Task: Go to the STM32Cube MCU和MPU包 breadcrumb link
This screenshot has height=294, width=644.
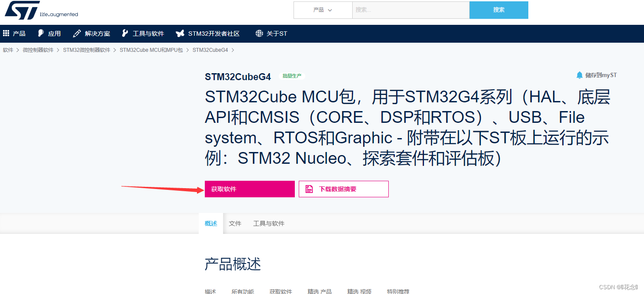Action: coord(151,50)
